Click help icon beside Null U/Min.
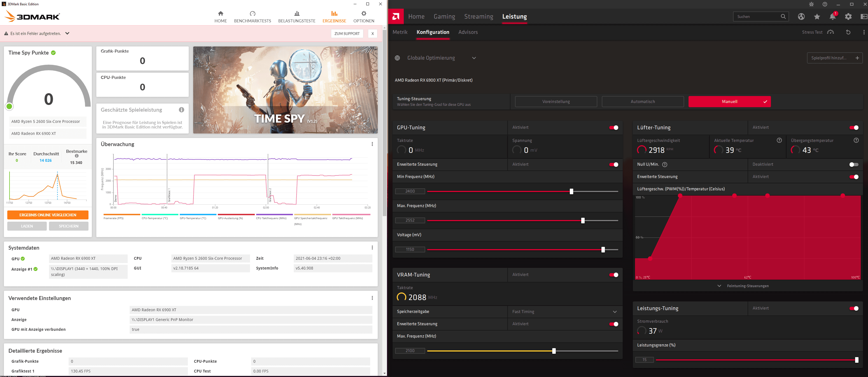The width and height of the screenshot is (868, 377). pos(665,164)
